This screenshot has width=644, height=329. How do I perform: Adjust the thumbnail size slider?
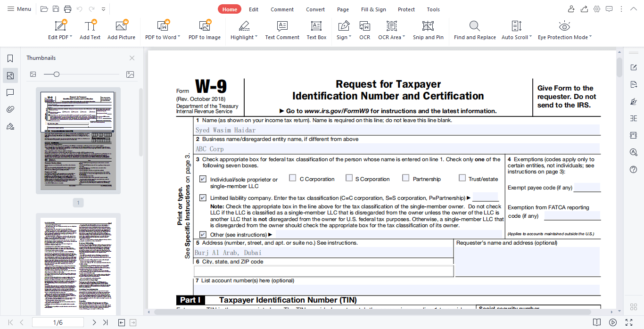(57, 74)
